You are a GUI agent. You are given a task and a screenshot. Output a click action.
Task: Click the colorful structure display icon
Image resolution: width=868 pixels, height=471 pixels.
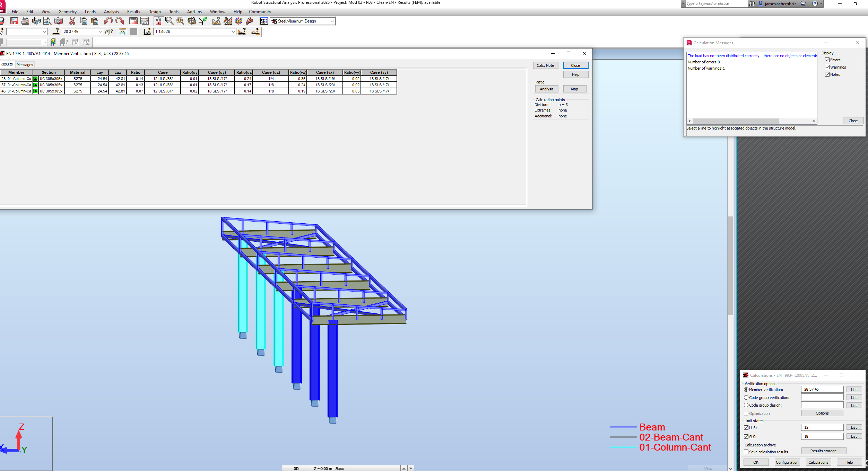pyautogui.click(x=53, y=42)
